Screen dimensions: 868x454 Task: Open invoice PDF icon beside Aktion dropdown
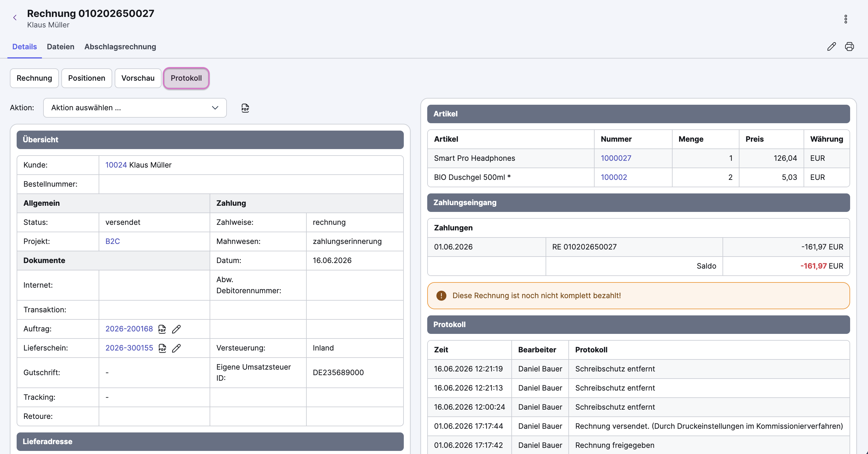[x=245, y=108]
